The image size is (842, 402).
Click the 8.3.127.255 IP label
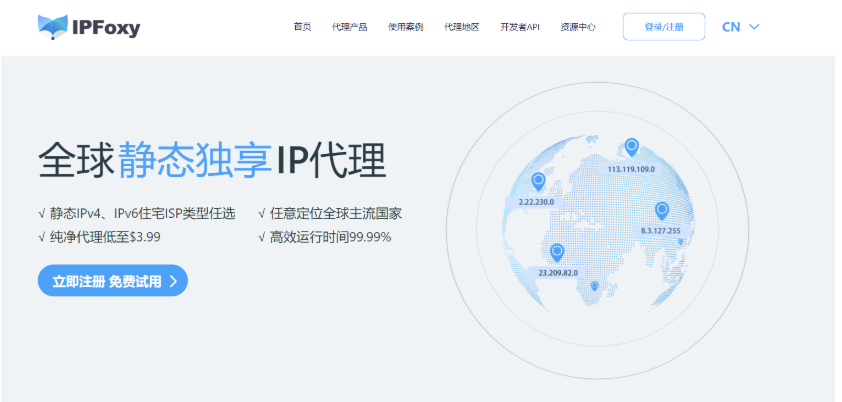(660, 231)
